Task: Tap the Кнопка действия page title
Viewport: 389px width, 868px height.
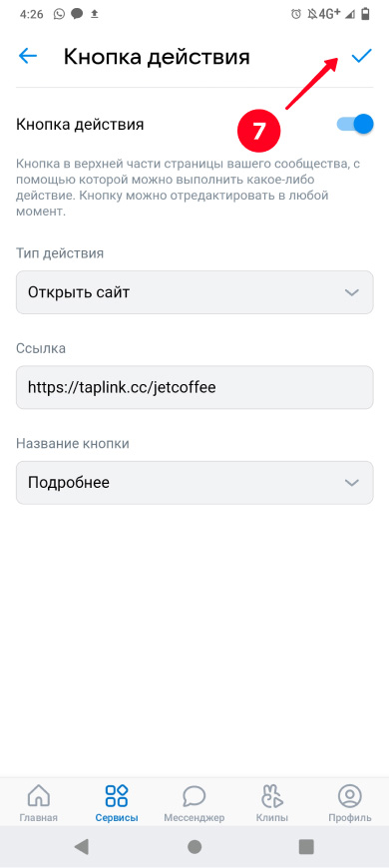Action: tap(157, 57)
